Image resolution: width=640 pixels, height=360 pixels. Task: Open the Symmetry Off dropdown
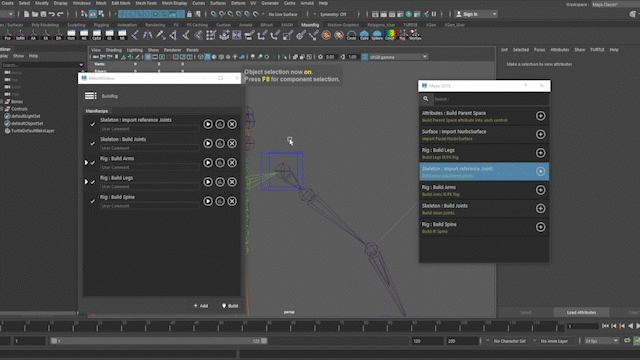point(337,14)
